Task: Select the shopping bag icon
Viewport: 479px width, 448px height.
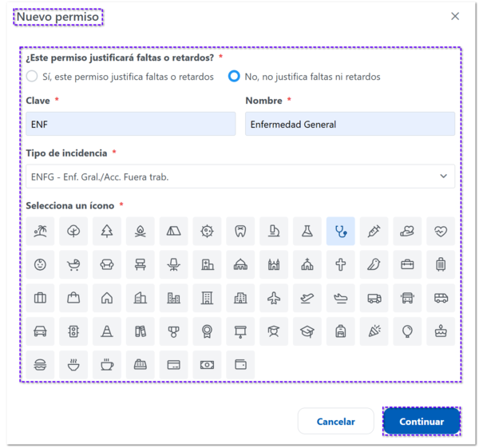Action: [73, 298]
